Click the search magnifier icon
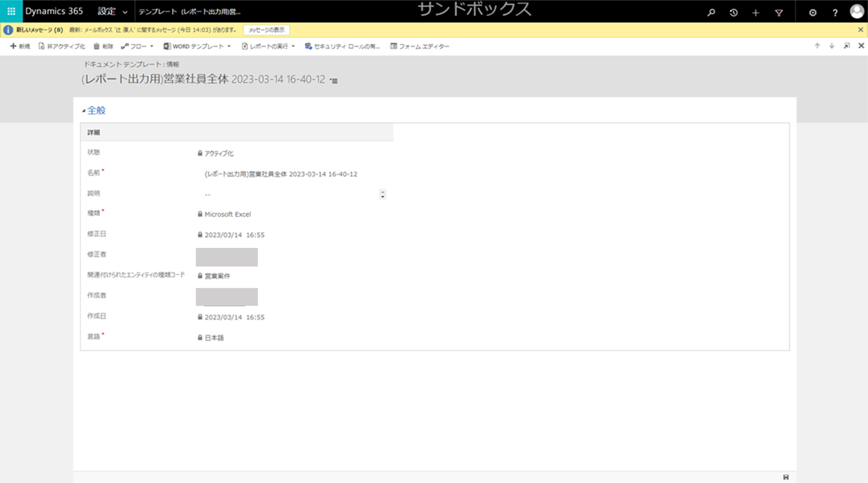Screen dimensions: 868x483 click(711, 12)
